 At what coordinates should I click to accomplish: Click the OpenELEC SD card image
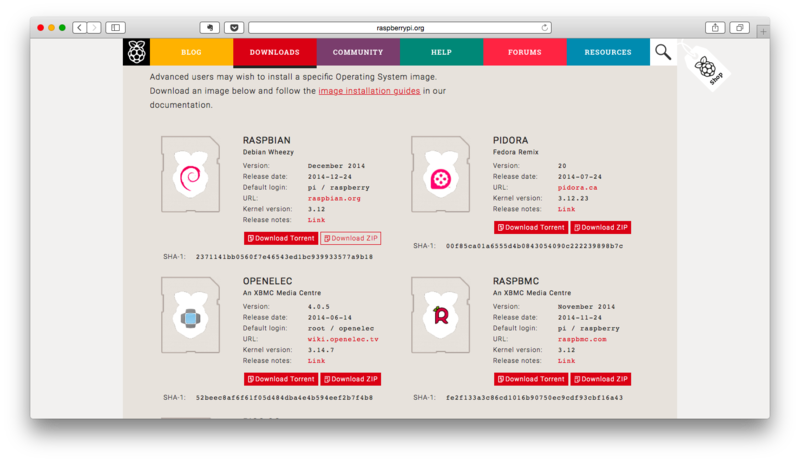190,315
